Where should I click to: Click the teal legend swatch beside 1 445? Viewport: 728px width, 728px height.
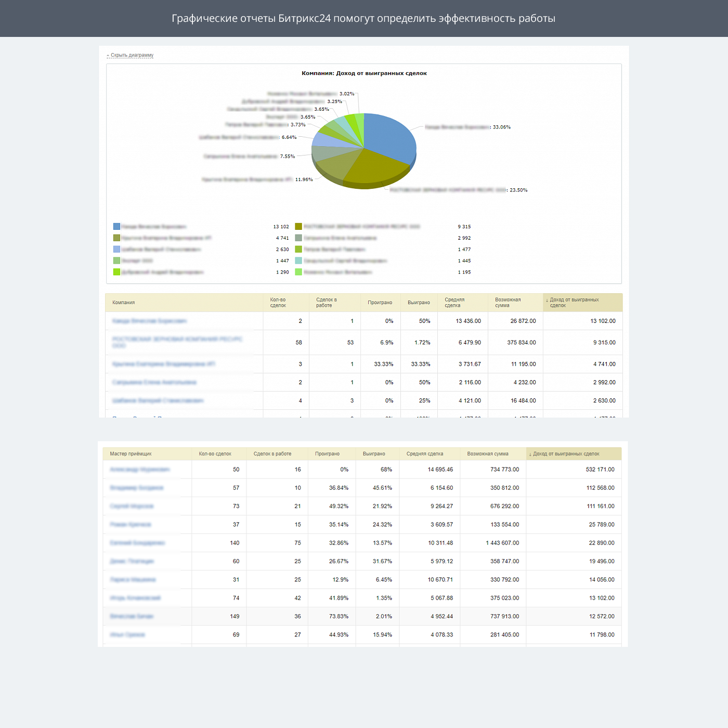[298, 261]
